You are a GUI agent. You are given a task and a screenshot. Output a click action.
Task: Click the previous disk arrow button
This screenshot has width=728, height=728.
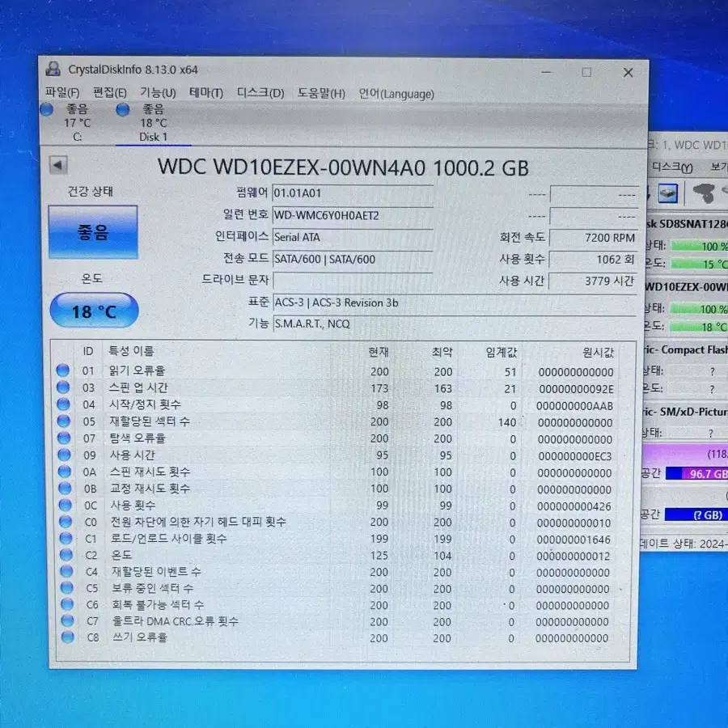click(x=58, y=165)
